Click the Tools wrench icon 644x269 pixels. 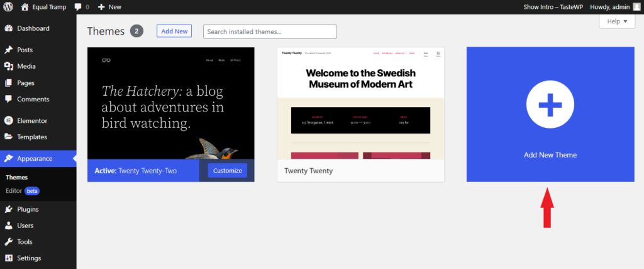(x=8, y=242)
